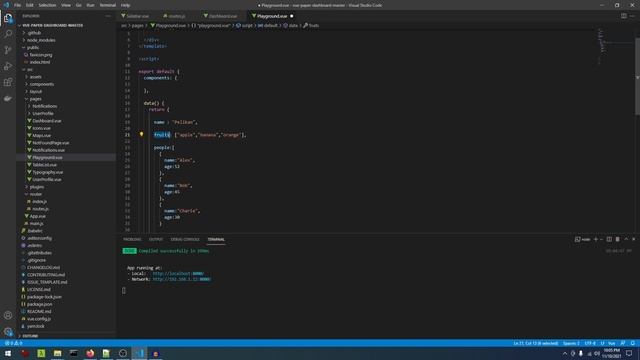Kill terminal with the trash icon
The image size is (640, 360).
coord(618,239)
